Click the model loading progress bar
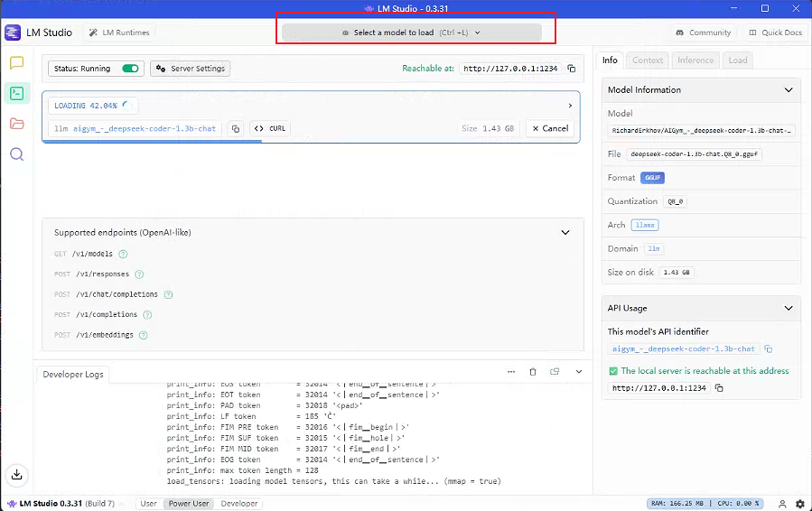 [311, 142]
